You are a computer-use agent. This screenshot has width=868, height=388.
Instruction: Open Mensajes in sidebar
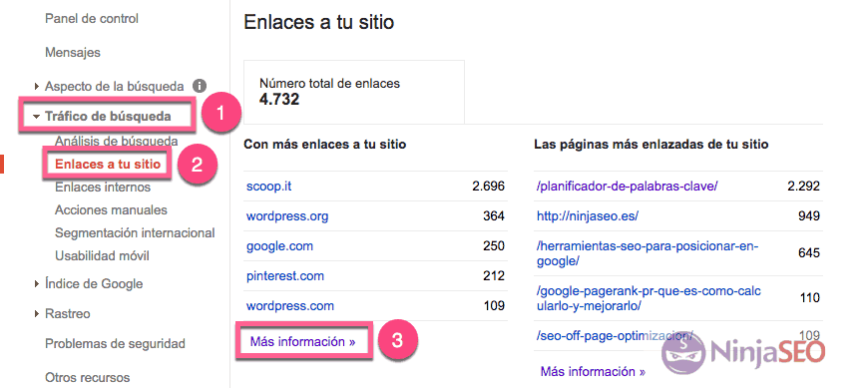pyautogui.click(x=73, y=53)
